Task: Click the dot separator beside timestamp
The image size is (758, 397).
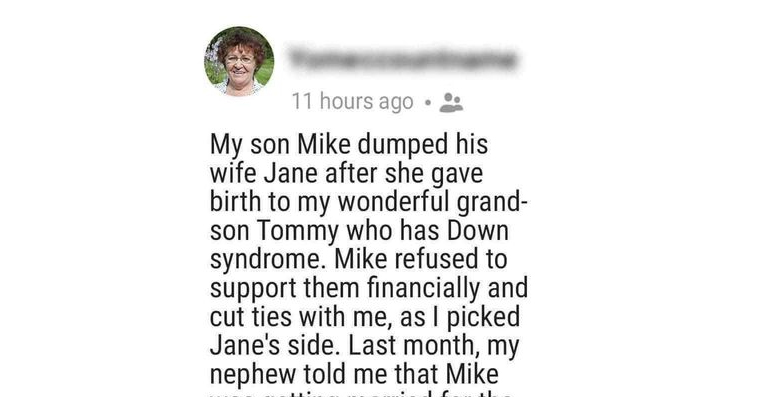Action: [427, 103]
